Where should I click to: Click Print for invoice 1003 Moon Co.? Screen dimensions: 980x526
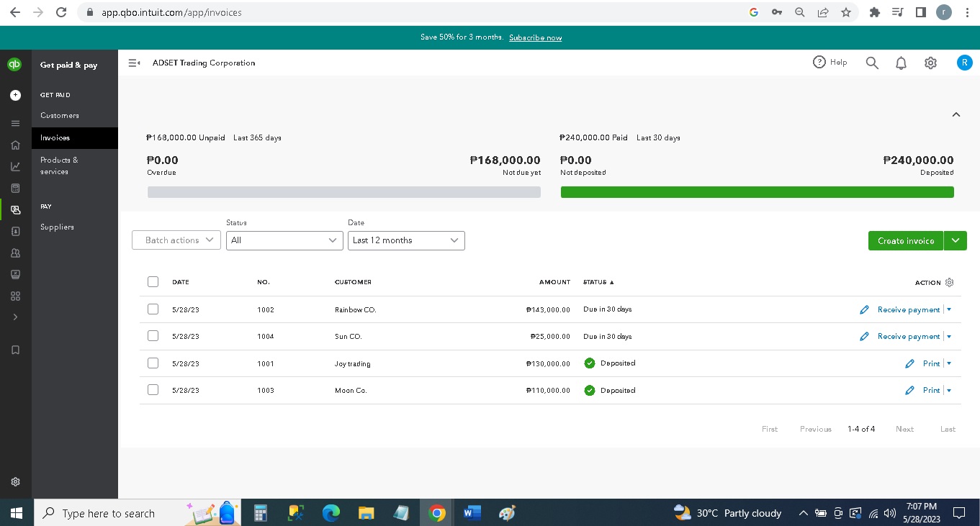pyautogui.click(x=932, y=391)
